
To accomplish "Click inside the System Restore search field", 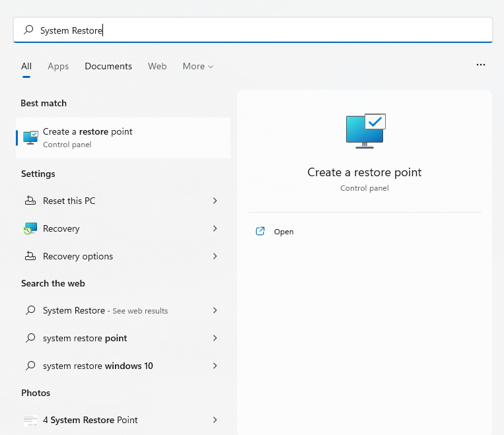I will click(264, 30).
